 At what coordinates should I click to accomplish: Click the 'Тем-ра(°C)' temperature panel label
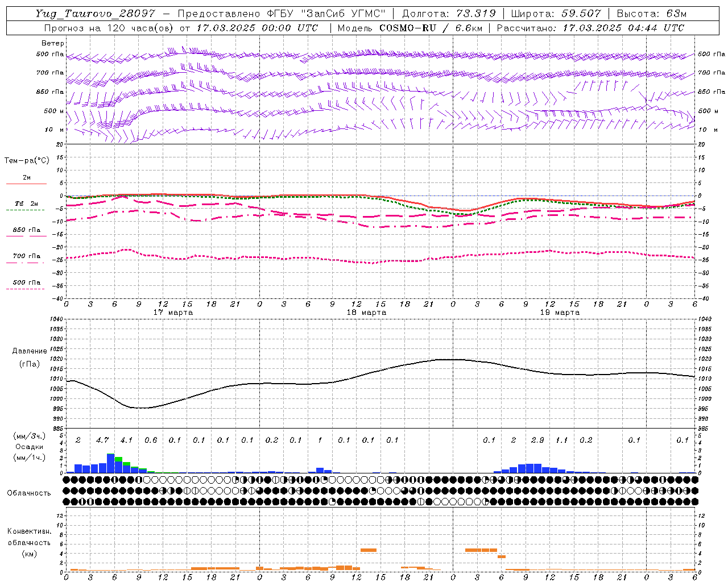click(27, 161)
